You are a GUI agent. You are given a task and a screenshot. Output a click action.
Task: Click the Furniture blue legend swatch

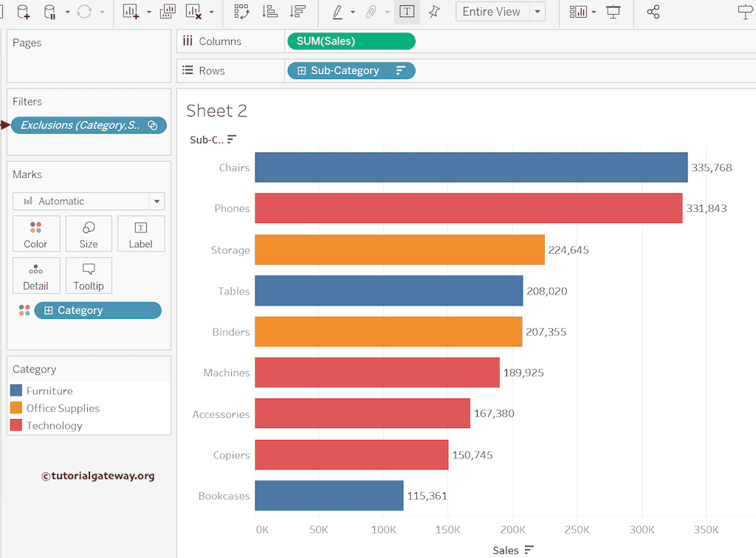16,390
